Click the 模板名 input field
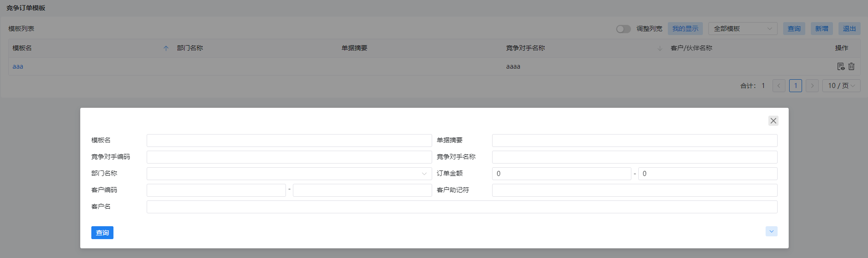Screen dimensions: 868x258 coord(289,141)
